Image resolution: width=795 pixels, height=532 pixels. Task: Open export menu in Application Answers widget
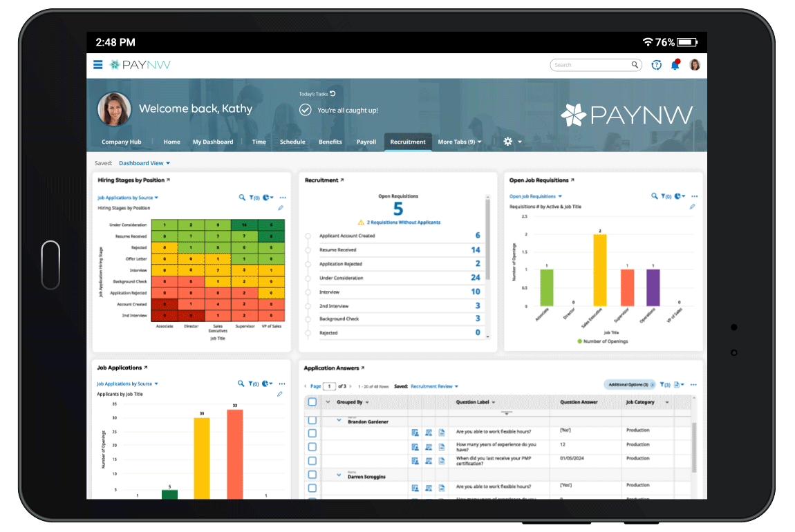(679, 385)
